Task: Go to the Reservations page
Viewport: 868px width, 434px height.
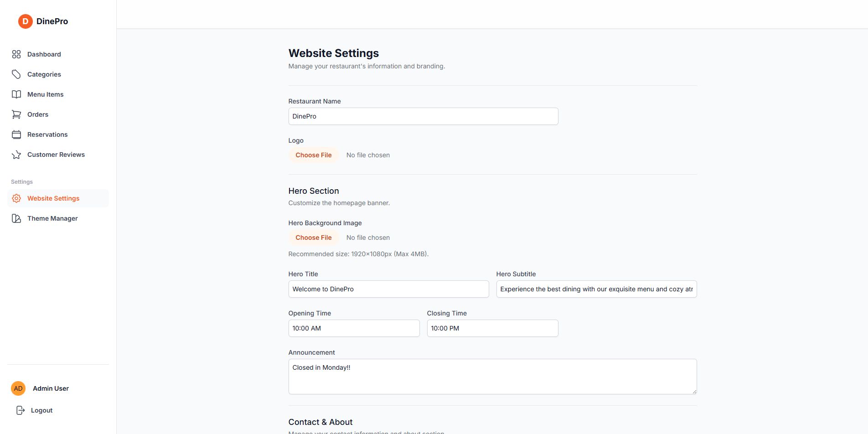Action: click(x=47, y=134)
